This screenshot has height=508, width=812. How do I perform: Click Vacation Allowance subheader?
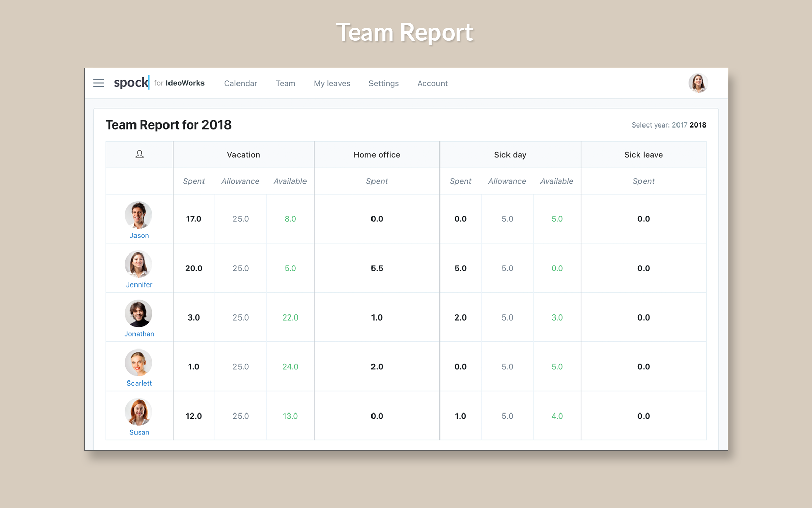pyautogui.click(x=241, y=181)
